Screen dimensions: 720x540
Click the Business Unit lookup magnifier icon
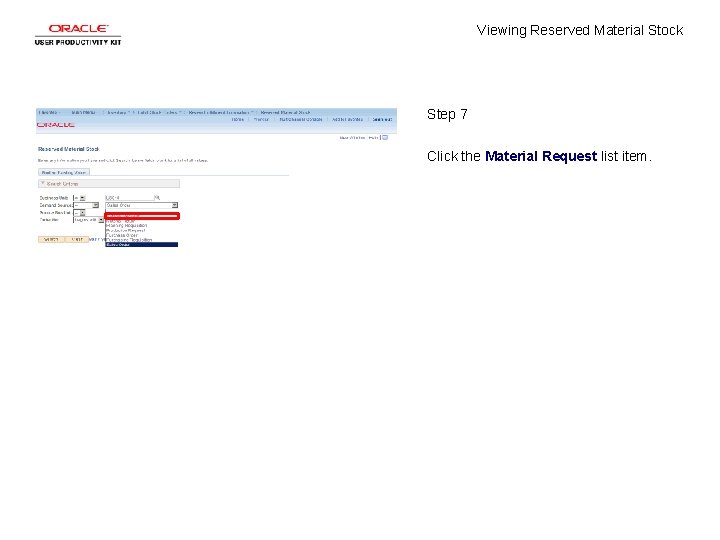[x=157, y=197]
